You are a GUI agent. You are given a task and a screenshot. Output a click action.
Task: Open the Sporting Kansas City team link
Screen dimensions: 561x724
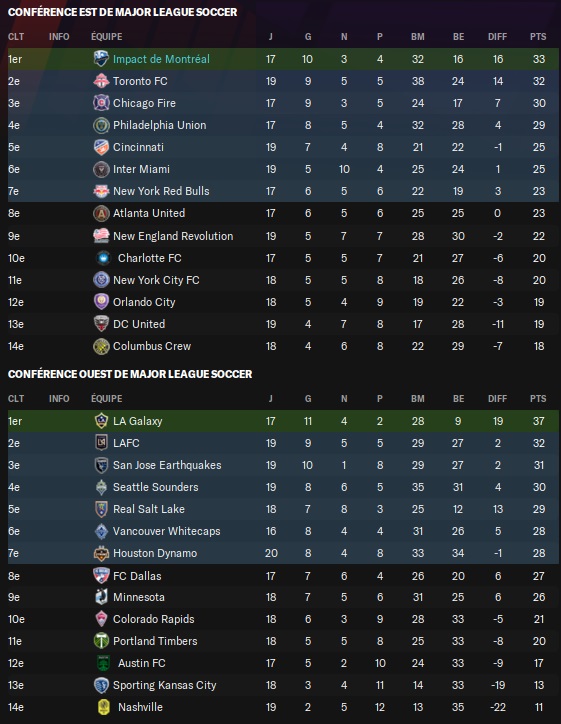point(164,685)
